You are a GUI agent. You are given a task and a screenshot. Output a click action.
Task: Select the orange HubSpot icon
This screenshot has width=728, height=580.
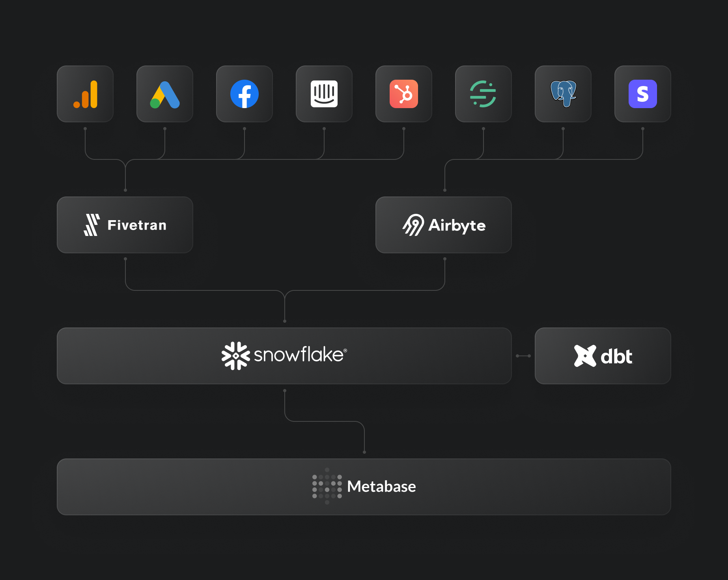(x=404, y=94)
